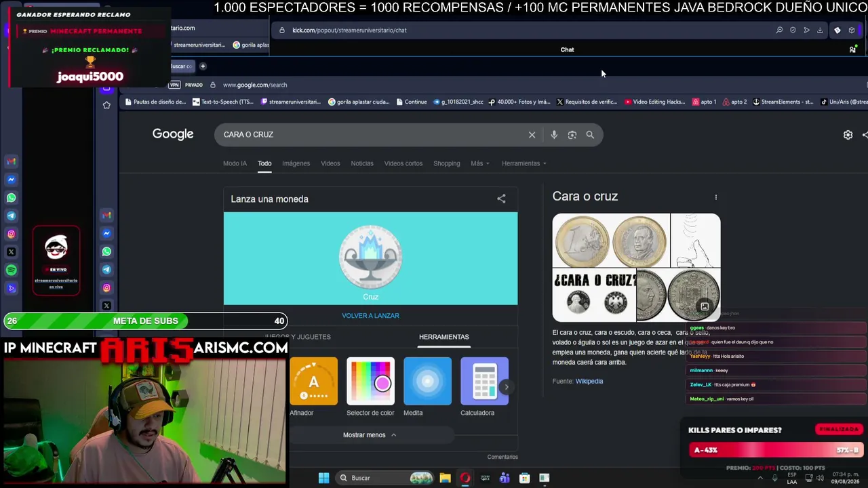Open the Wikipedia source link
868x488 pixels.
click(x=589, y=382)
